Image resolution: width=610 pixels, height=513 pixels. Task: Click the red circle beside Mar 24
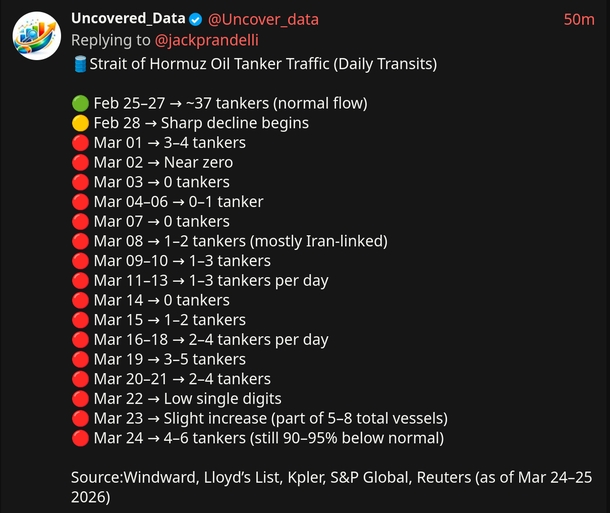[x=80, y=438]
